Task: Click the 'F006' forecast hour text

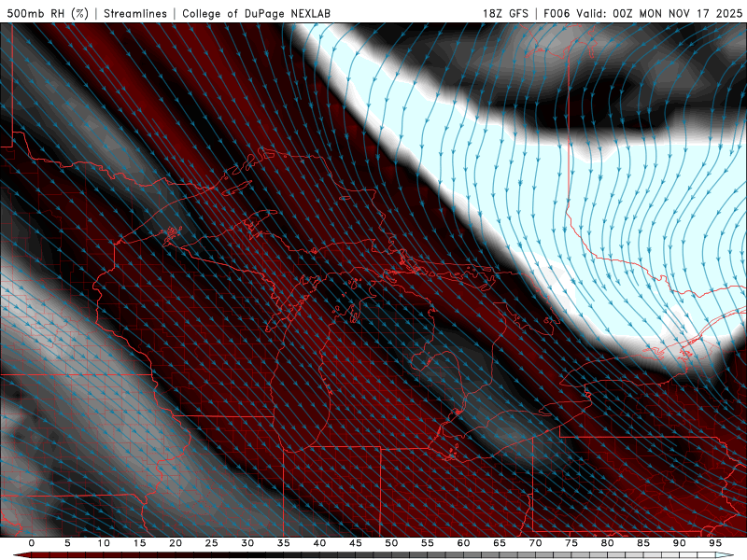Action: (x=557, y=13)
